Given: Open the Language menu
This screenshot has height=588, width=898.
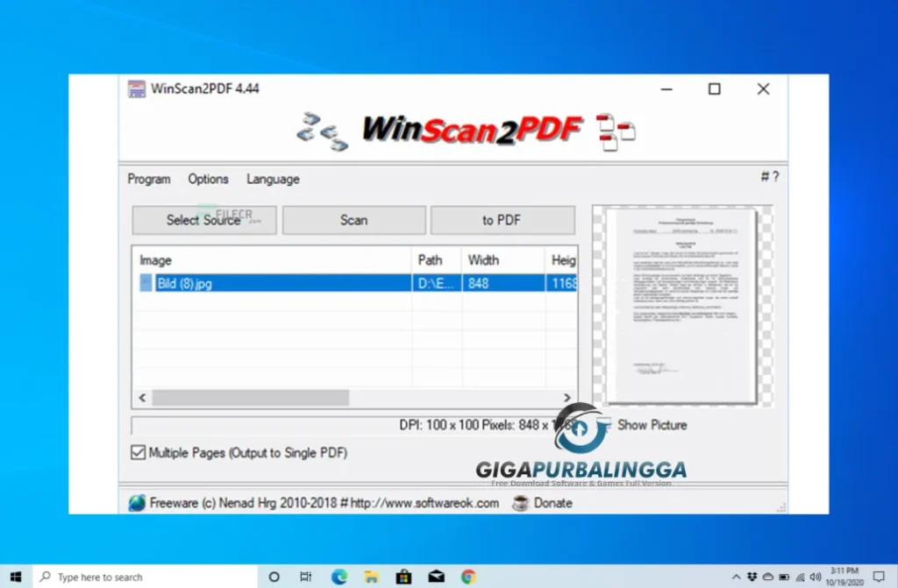Looking at the screenshot, I should tap(272, 179).
